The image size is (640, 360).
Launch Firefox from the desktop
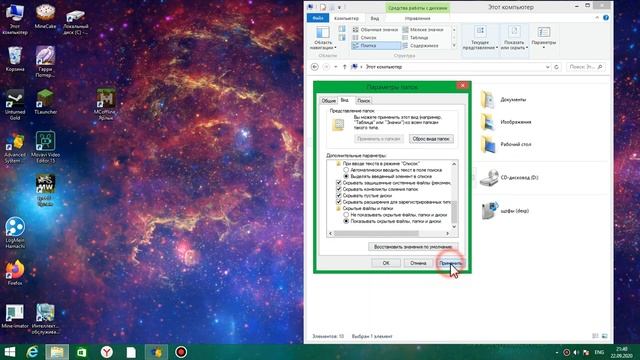pos(15,273)
